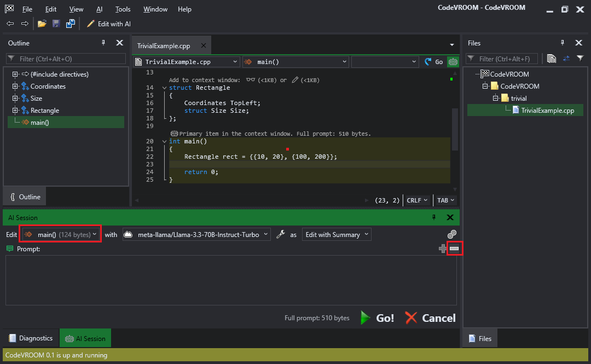
Task: Click the plus icon above the prompt box
Action: pyautogui.click(x=443, y=249)
